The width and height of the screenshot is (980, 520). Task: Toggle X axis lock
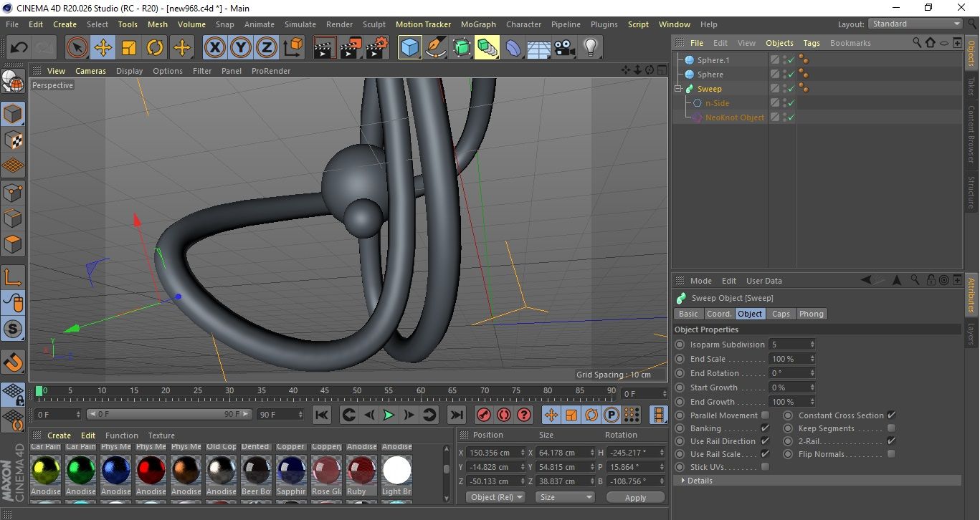coord(214,48)
